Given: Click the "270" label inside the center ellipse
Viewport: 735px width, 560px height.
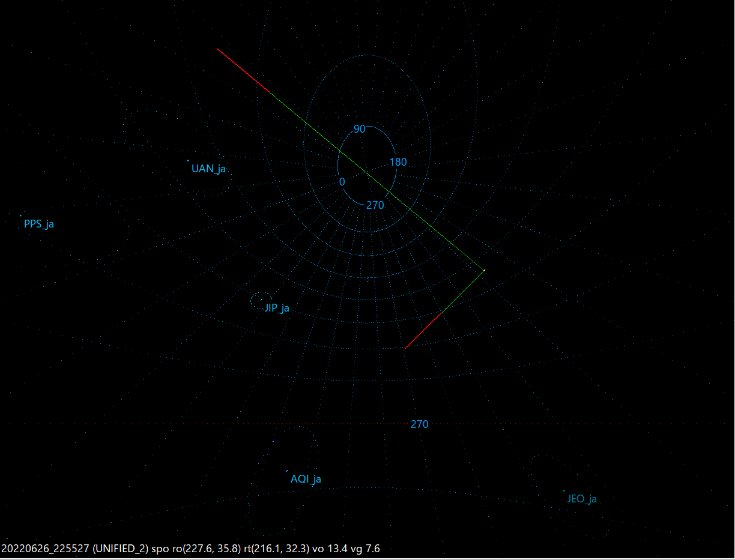Looking at the screenshot, I should 374,205.
